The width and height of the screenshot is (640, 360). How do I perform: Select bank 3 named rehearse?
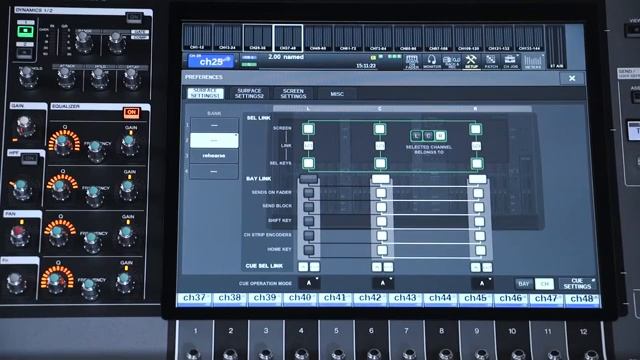[214, 156]
